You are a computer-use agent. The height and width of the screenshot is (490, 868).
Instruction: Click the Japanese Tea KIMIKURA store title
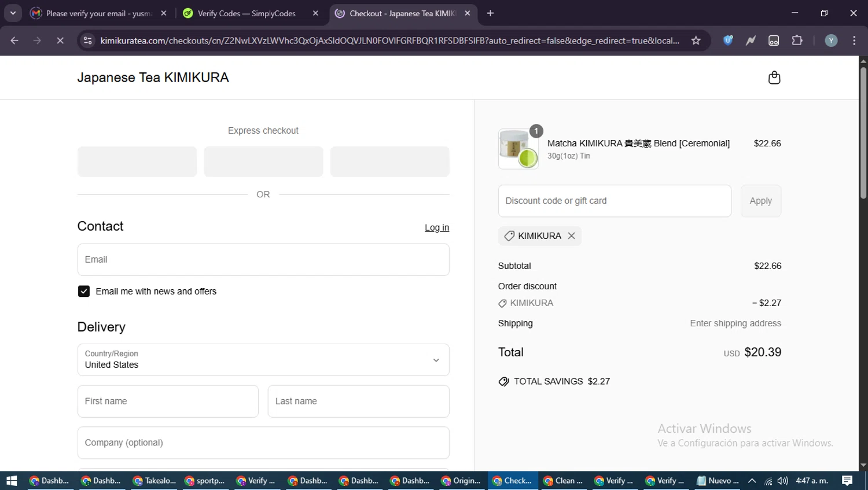(153, 78)
